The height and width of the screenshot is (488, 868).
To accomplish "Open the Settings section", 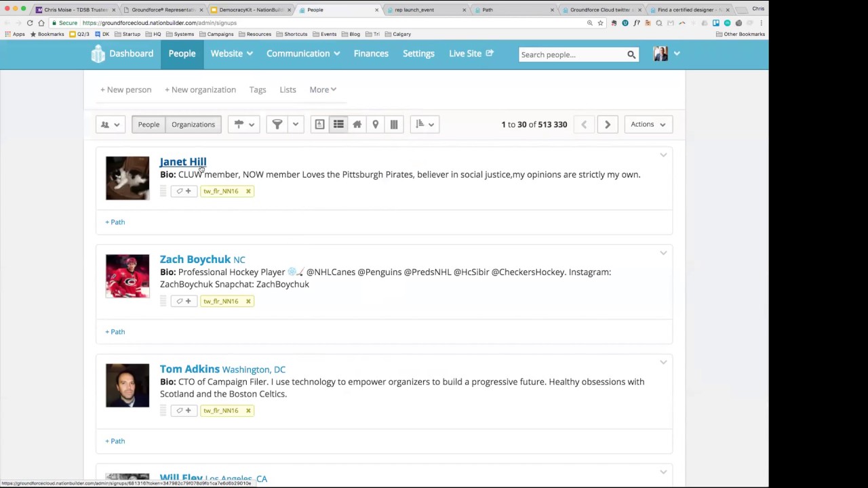I will coord(418,54).
